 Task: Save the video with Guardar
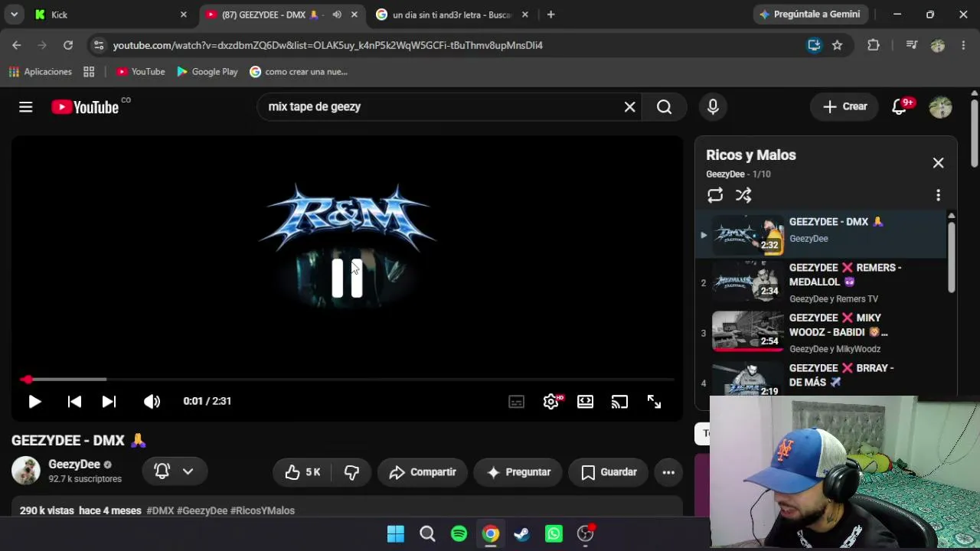[x=609, y=472]
